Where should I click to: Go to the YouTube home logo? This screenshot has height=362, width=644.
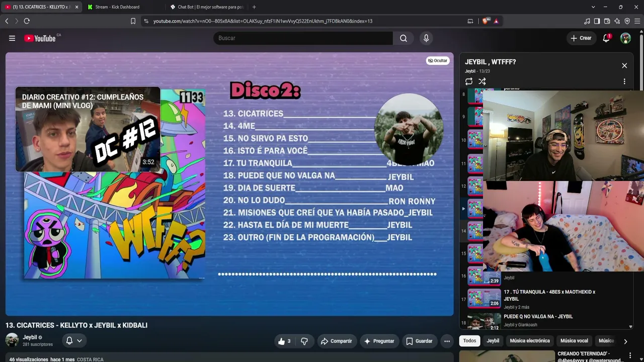click(40, 38)
